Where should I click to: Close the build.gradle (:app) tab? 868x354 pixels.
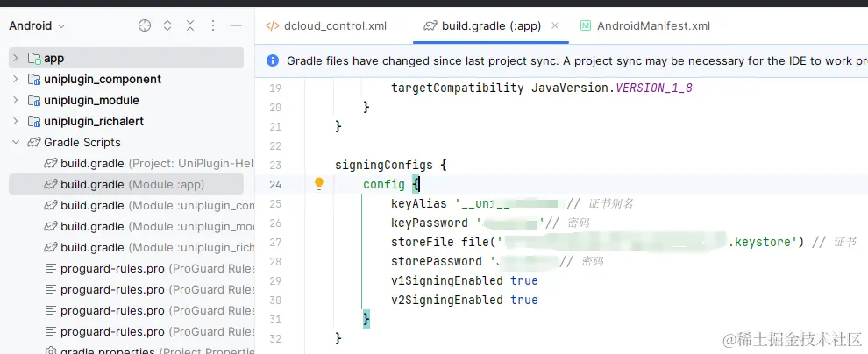coord(554,26)
